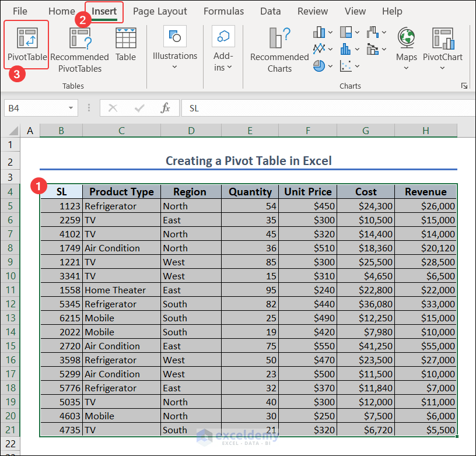
Task: Open the Charts dialog box launcher
Action: (465, 86)
